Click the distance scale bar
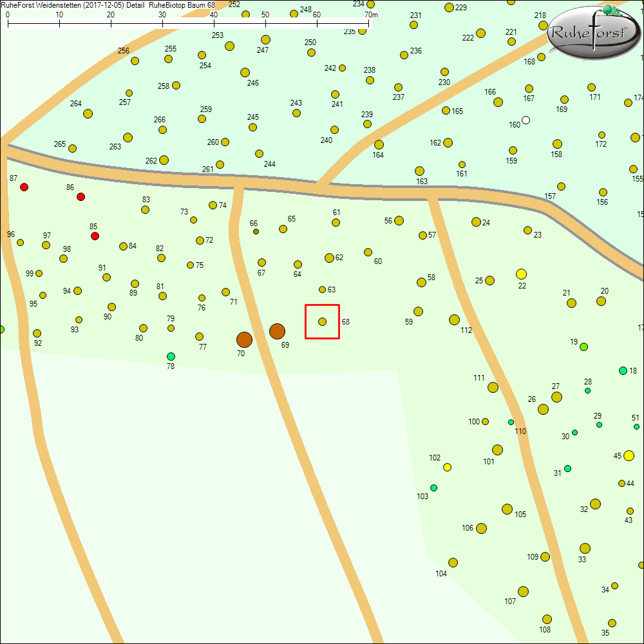 188,23
